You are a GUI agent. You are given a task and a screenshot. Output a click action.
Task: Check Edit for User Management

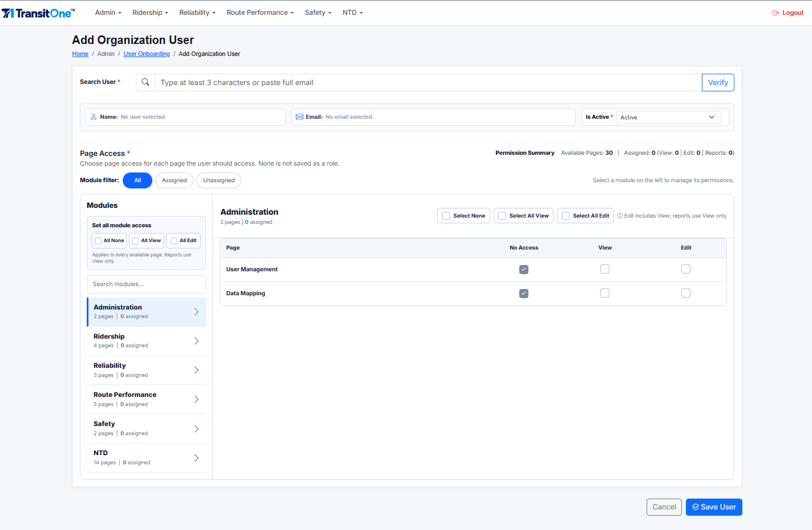[x=686, y=269]
